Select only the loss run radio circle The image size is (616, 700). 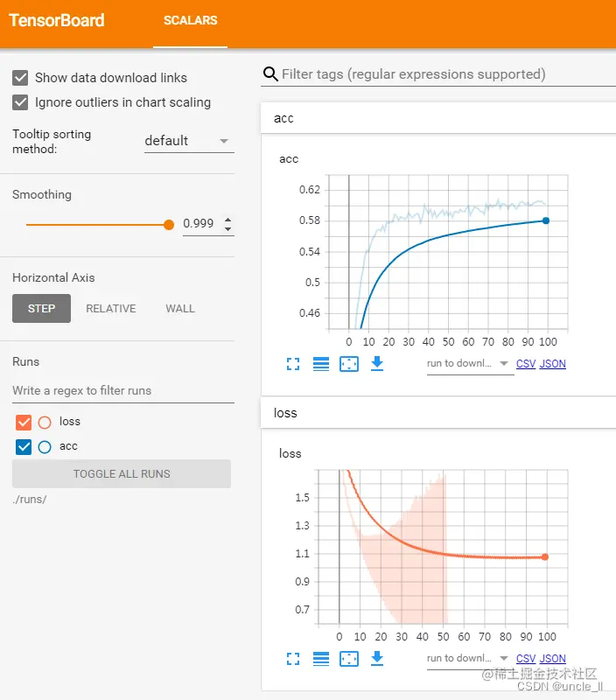point(45,422)
